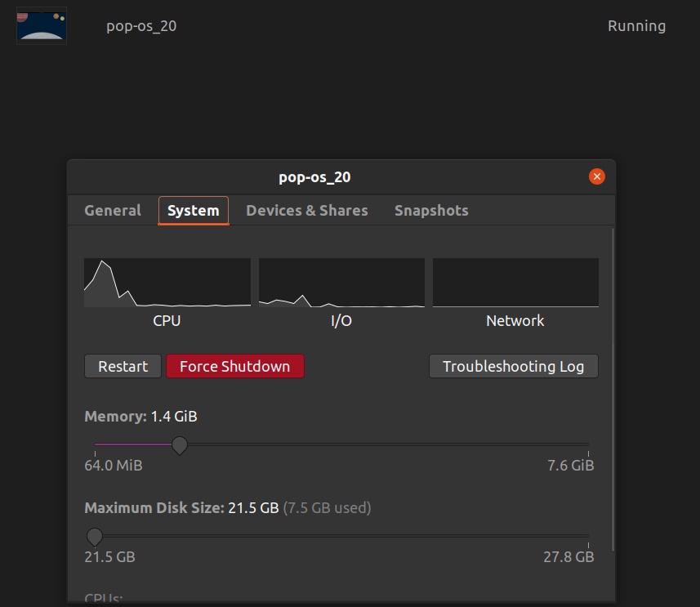The height and width of the screenshot is (607, 700).
Task: Click the I/O activity graph
Action: point(341,283)
